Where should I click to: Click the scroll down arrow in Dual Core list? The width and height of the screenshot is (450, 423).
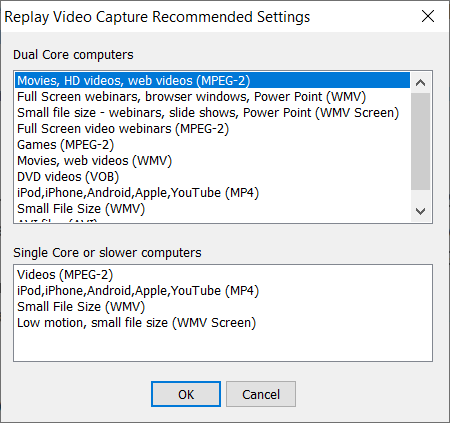(x=420, y=211)
